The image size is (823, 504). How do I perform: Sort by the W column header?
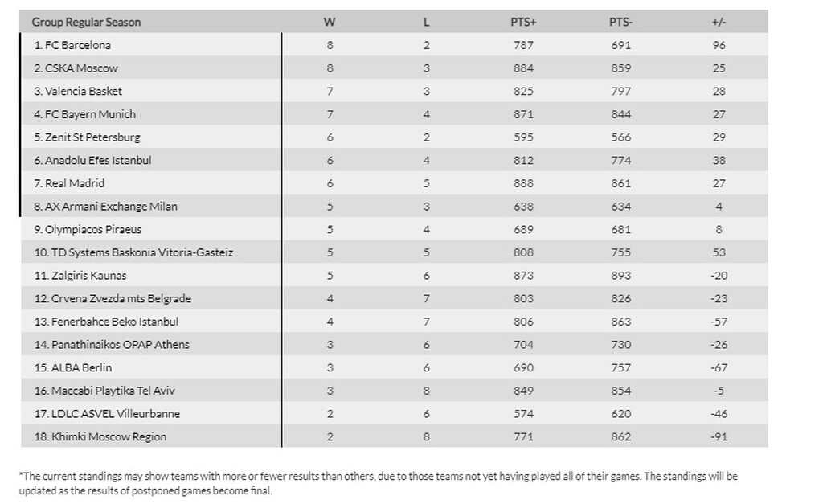click(x=329, y=22)
